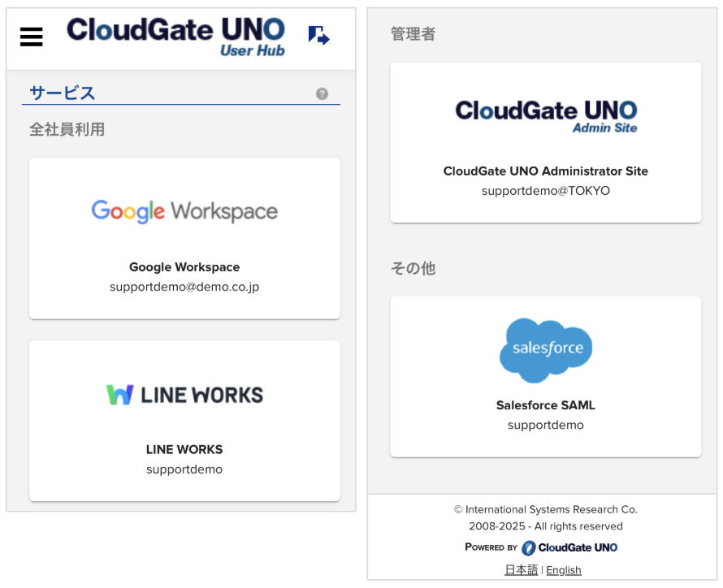The image size is (723, 588).
Task: Open the Salesforce SAML card
Action: [546, 377]
